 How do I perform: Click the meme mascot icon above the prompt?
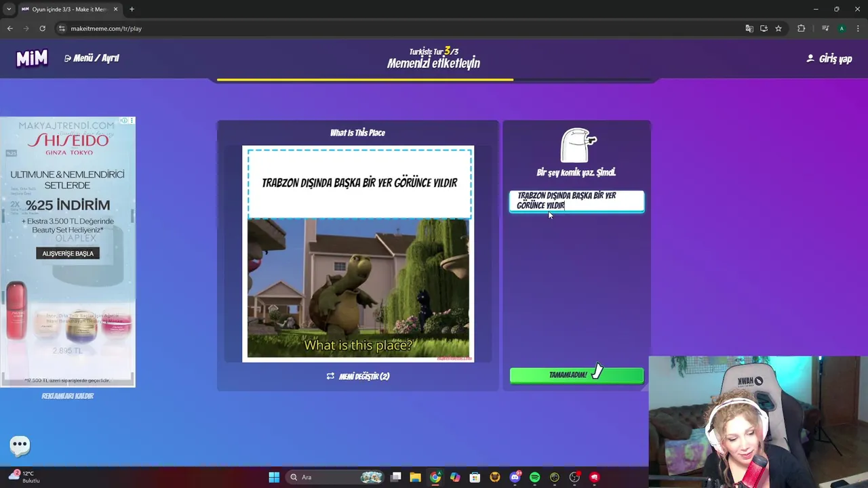578,145
